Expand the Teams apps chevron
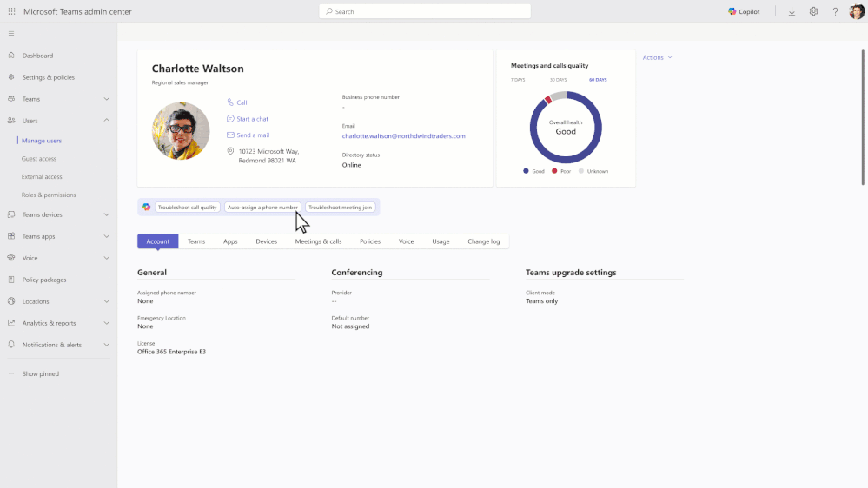 (106, 235)
